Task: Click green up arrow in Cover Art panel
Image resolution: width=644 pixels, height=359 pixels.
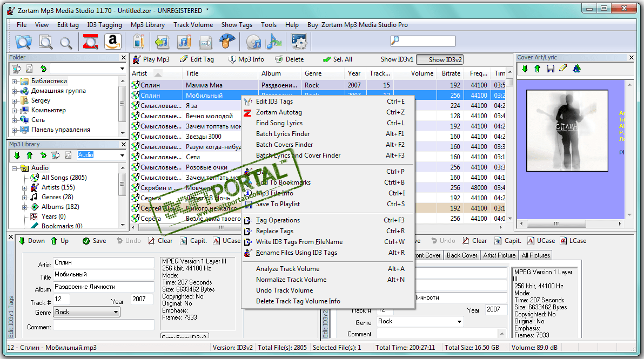Action: [537, 69]
